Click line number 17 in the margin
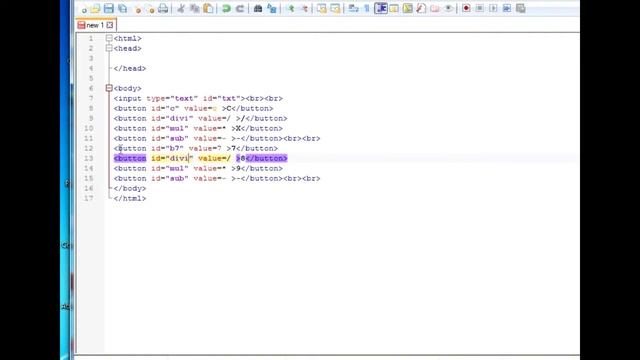The image size is (640, 360). click(89, 198)
